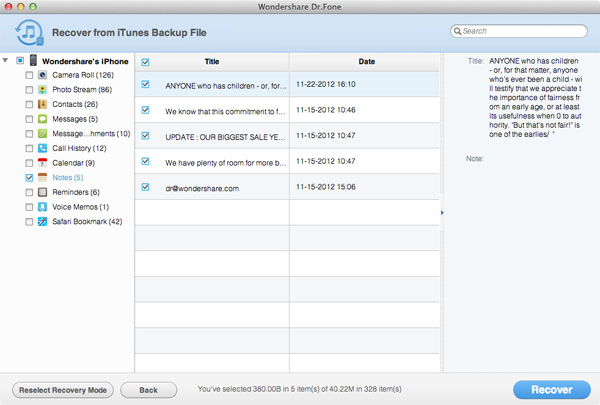Select the note 'We have plenty of room for more b...'
This screenshot has height=405, width=600.
[x=225, y=163]
